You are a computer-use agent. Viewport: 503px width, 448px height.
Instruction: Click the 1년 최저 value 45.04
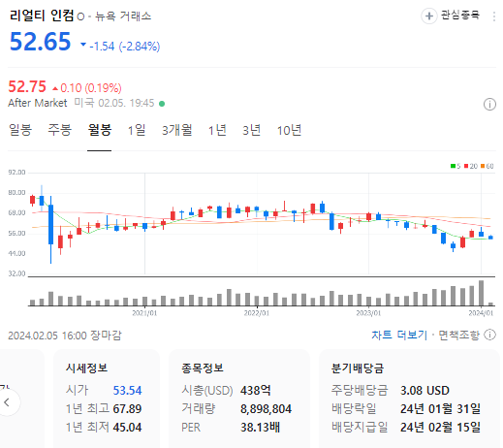click(x=127, y=428)
